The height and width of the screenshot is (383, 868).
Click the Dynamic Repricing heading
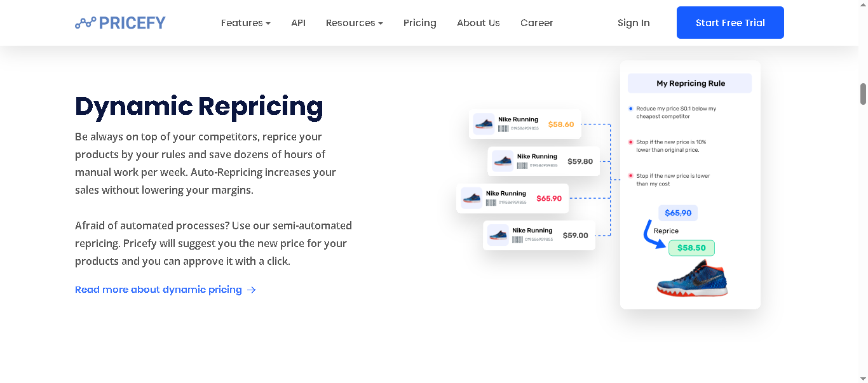coord(199,107)
